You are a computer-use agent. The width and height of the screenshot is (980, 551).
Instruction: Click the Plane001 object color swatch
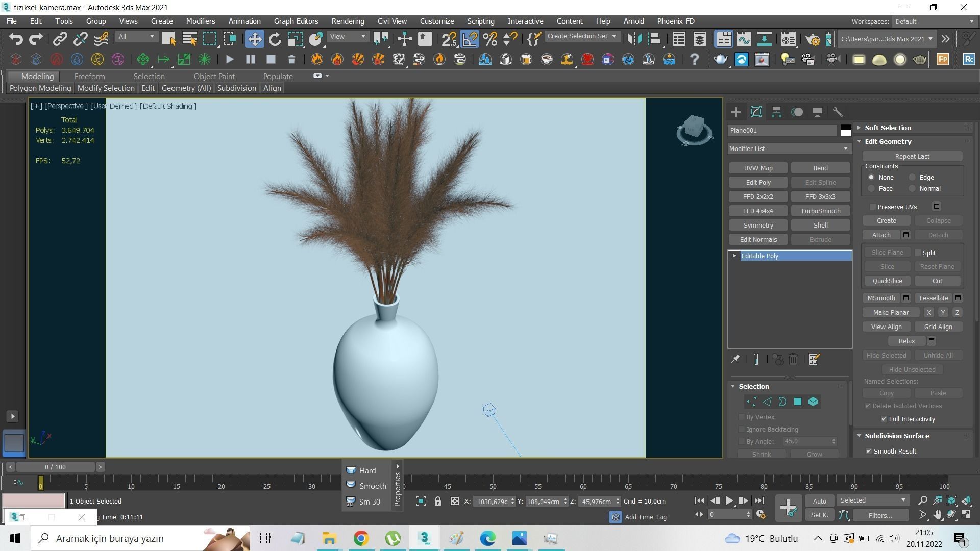click(846, 130)
